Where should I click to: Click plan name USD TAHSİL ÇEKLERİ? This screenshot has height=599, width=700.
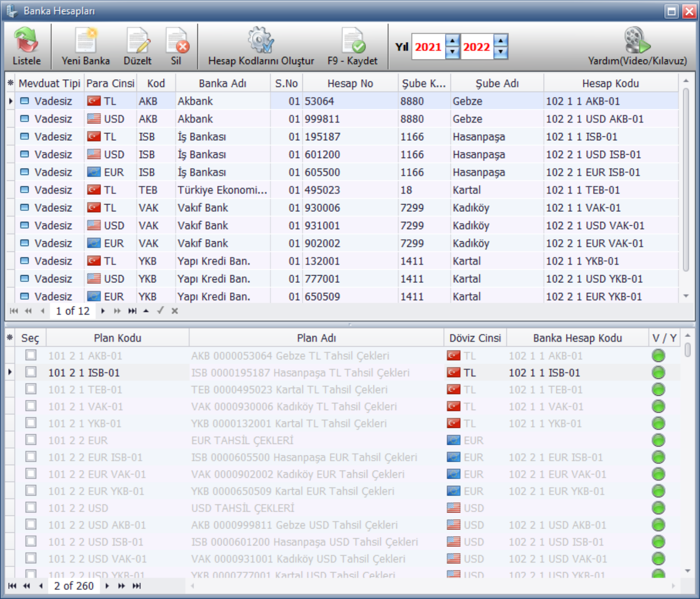(x=243, y=508)
